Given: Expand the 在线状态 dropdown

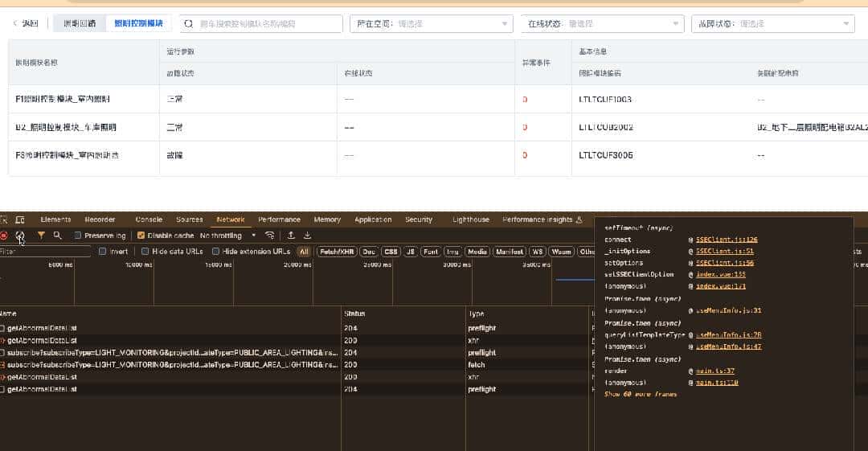Looking at the screenshot, I should point(602,24).
